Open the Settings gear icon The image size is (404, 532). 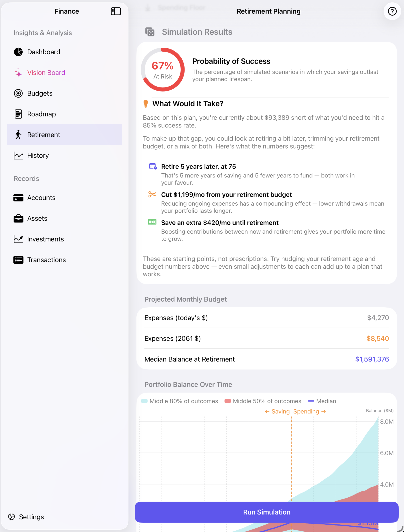click(12, 517)
